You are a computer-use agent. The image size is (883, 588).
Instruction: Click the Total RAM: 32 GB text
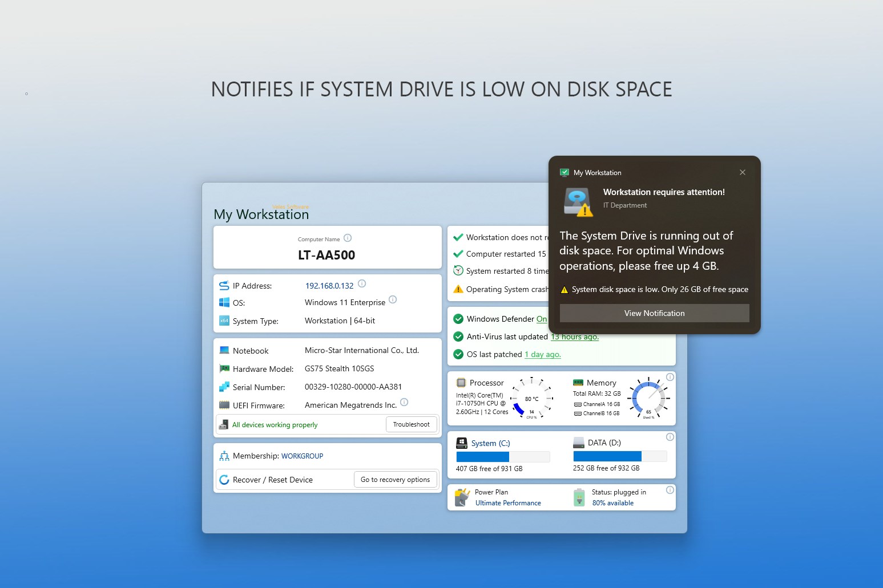[x=596, y=394]
